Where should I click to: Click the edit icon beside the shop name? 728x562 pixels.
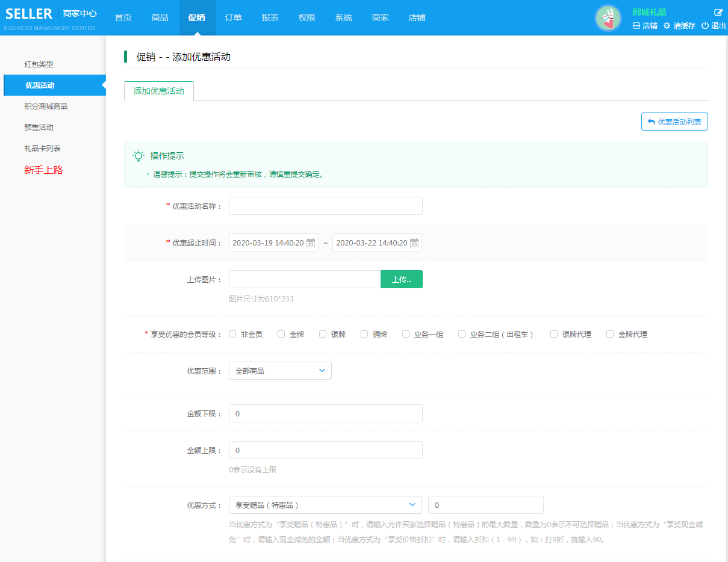pyautogui.click(x=718, y=13)
